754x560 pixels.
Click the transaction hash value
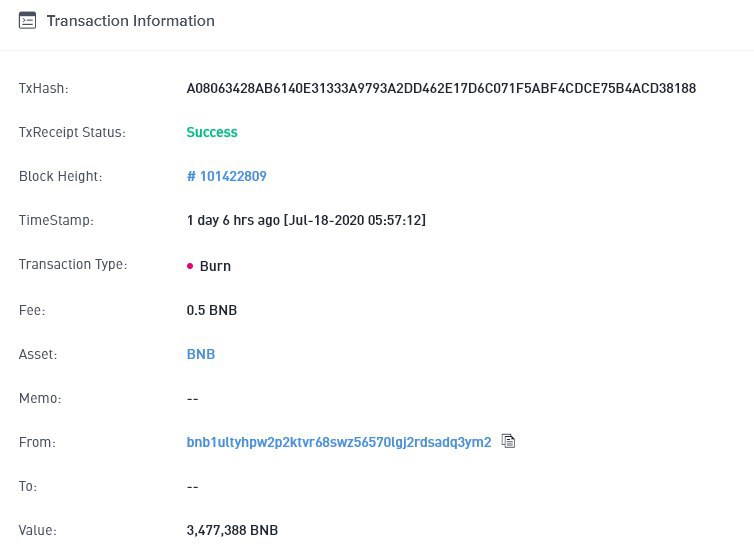tap(441, 88)
